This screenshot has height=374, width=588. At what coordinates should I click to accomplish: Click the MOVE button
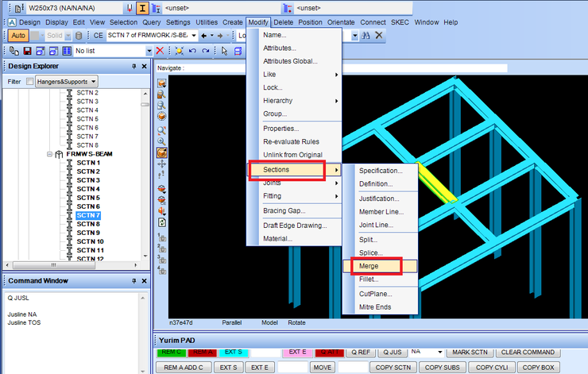323,368
